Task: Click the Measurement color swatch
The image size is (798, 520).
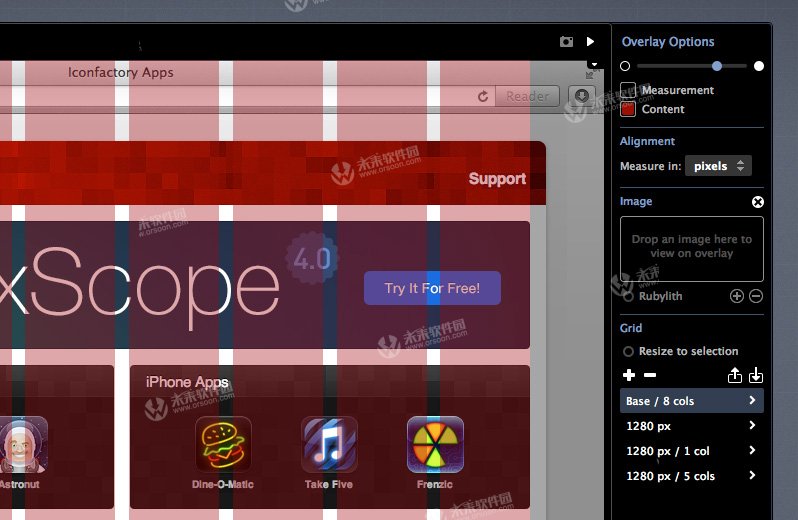Action: [628, 90]
